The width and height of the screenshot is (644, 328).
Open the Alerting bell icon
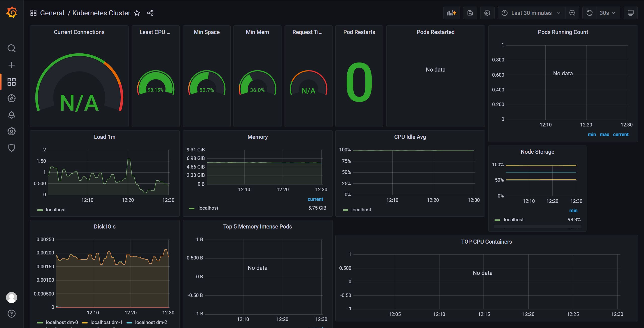pos(12,115)
